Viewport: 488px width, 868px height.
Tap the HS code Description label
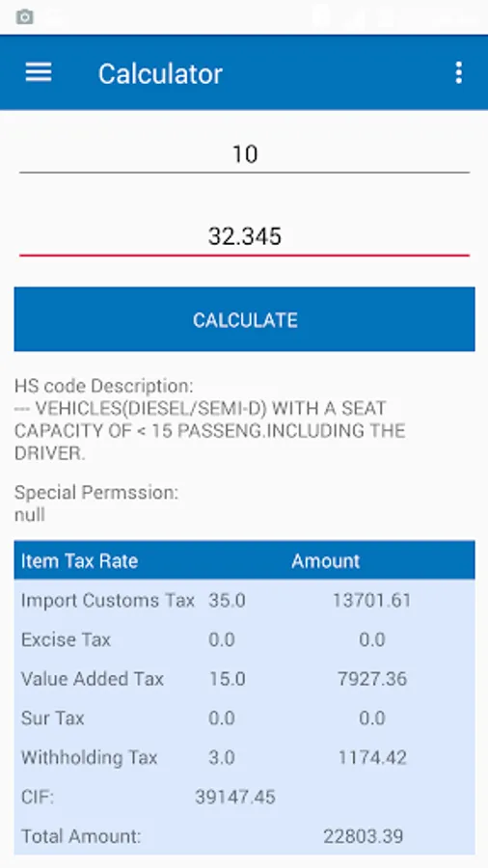pos(104,386)
